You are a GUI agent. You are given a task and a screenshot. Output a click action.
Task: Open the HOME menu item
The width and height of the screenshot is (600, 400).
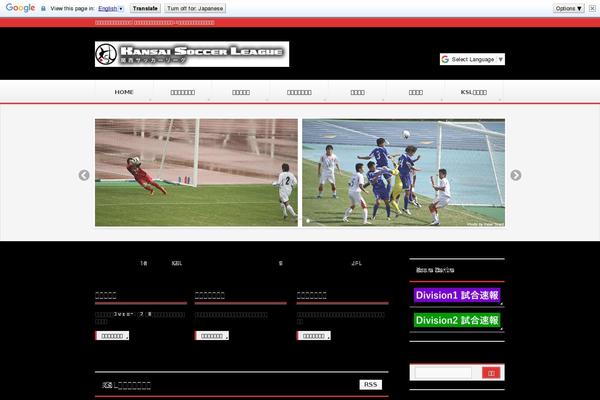(x=124, y=92)
